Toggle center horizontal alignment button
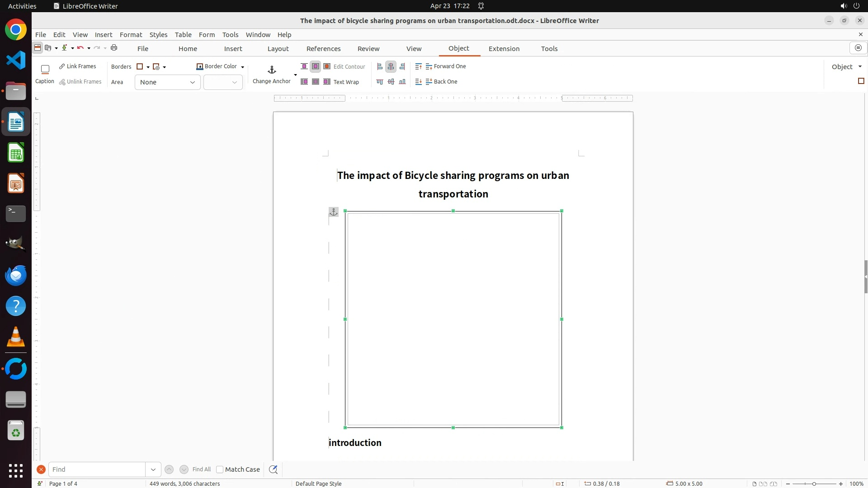The height and width of the screenshot is (488, 868). click(x=391, y=66)
